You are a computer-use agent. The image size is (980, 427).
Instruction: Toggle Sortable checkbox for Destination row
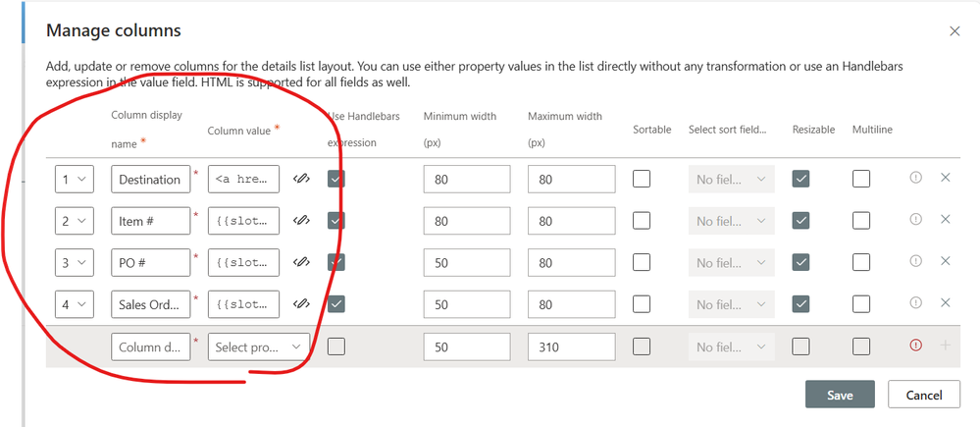(x=642, y=179)
